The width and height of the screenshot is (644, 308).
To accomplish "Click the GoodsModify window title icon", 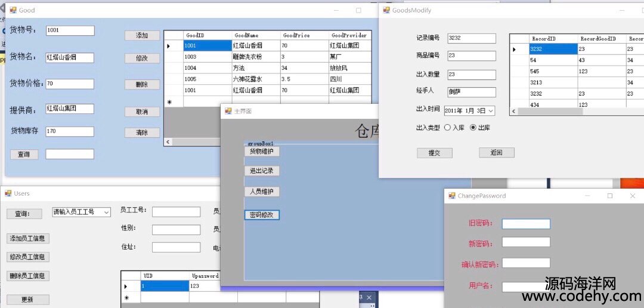I will (386, 10).
